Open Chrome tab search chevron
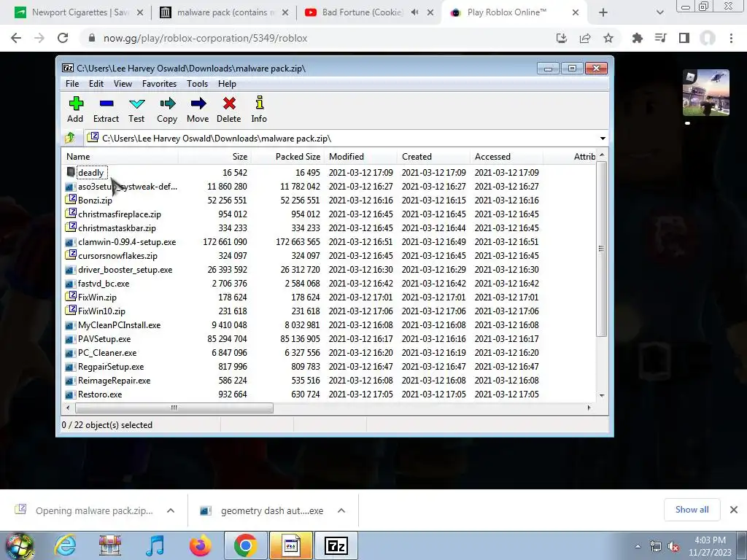The height and width of the screenshot is (560, 747). tap(659, 12)
